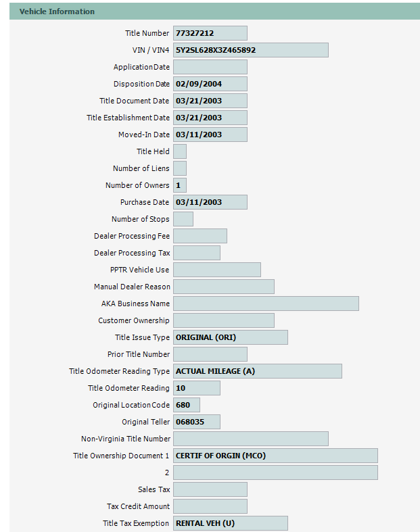Click the Title Document Date field
The width and height of the screenshot is (420, 532).
[210, 101]
